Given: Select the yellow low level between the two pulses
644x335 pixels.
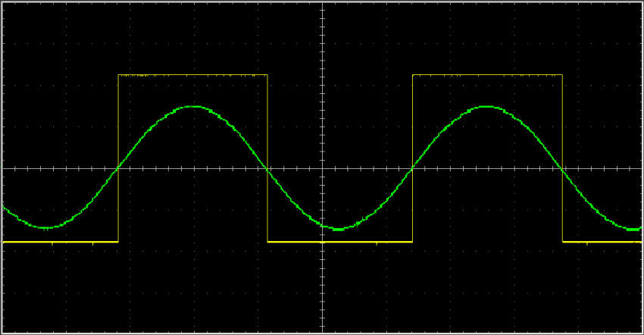Looking at the screenshot, I should pos(339,242).
